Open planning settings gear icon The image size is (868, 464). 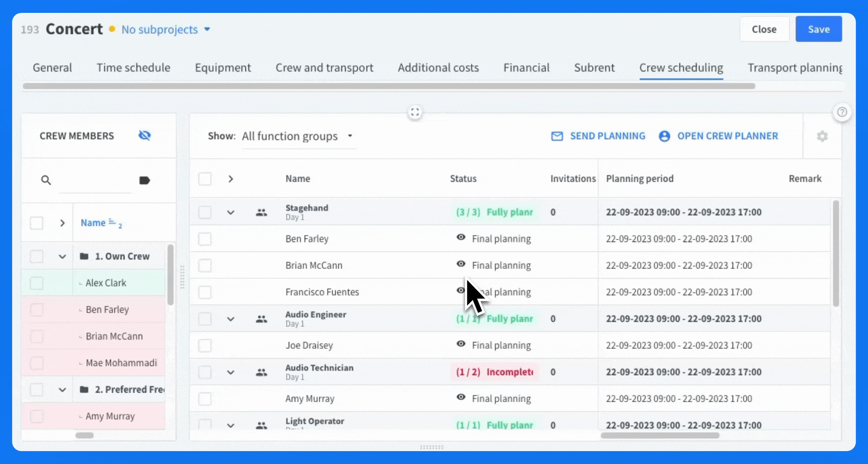point(822,136)
